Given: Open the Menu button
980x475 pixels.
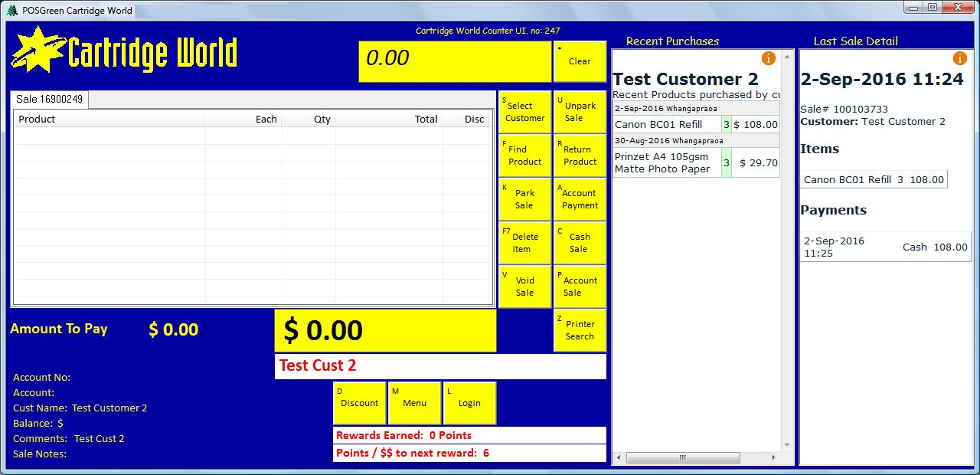Looking at the screenshot, I should [x=414, y=403].
